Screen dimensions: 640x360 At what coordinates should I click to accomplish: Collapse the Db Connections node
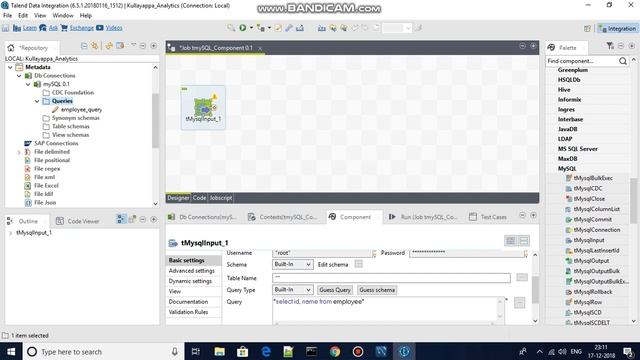[x=19, y=76]
